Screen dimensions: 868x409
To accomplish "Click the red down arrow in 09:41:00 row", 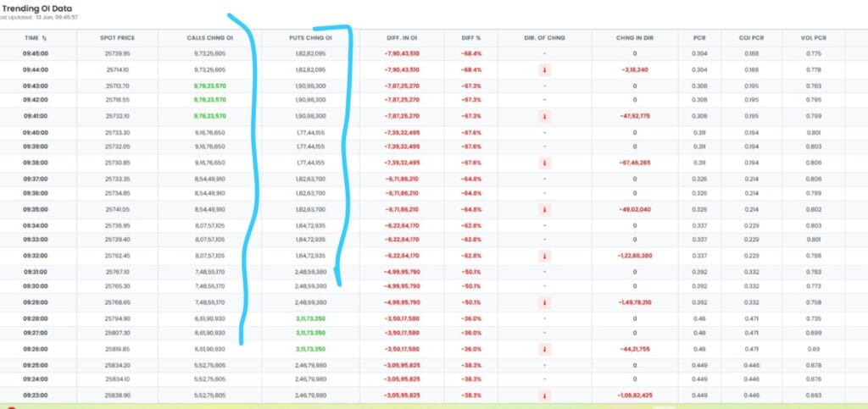I will [543, 116].
